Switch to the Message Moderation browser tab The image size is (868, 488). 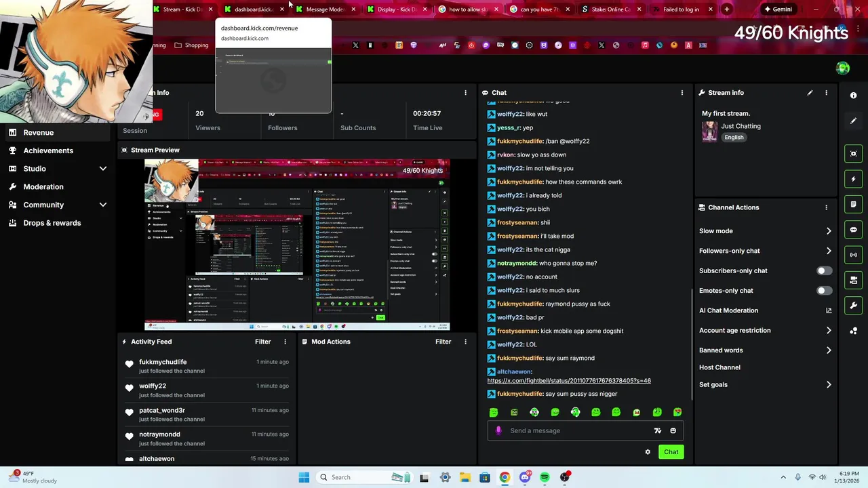click(x=325, y=9)
